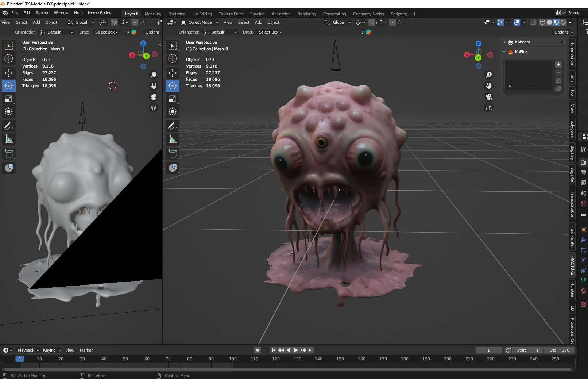Toggle proportional editing in right viewport header

pos(392,22)
